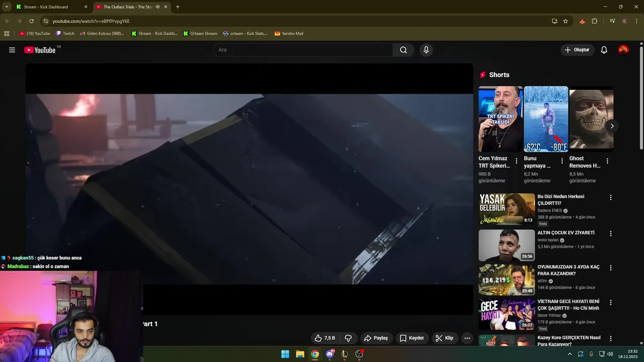Viewport: 644px width, 362px height.
Task: Show next Shorts with arrow chevron
Action: click(612, 126)
